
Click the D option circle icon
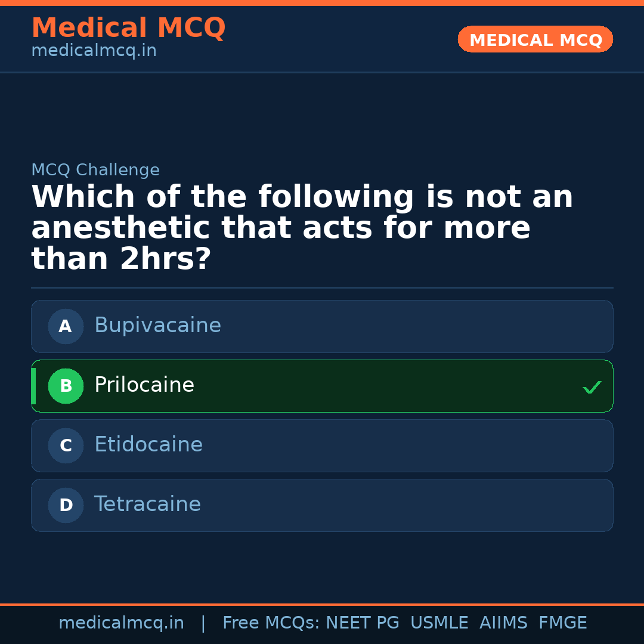[66, 505]
